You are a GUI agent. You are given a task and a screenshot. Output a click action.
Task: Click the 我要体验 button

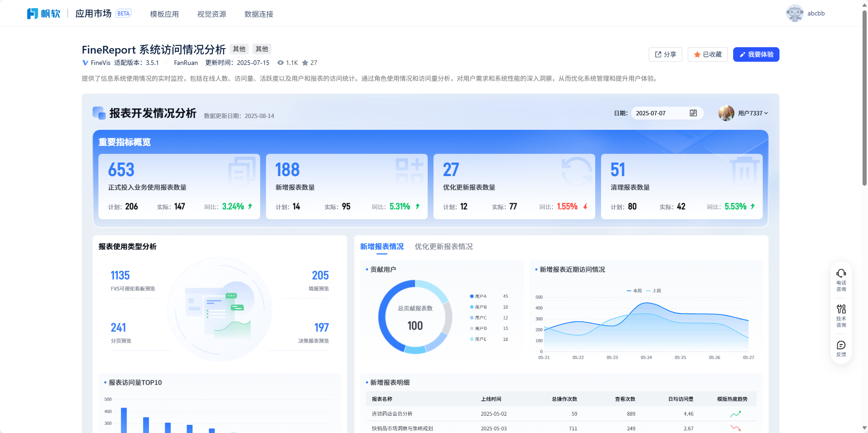(756, 54)
